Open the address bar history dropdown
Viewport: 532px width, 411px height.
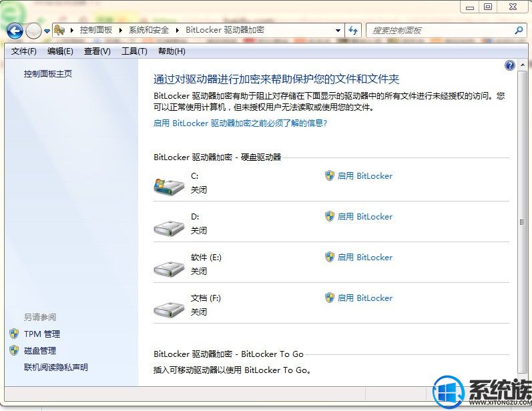338,31
